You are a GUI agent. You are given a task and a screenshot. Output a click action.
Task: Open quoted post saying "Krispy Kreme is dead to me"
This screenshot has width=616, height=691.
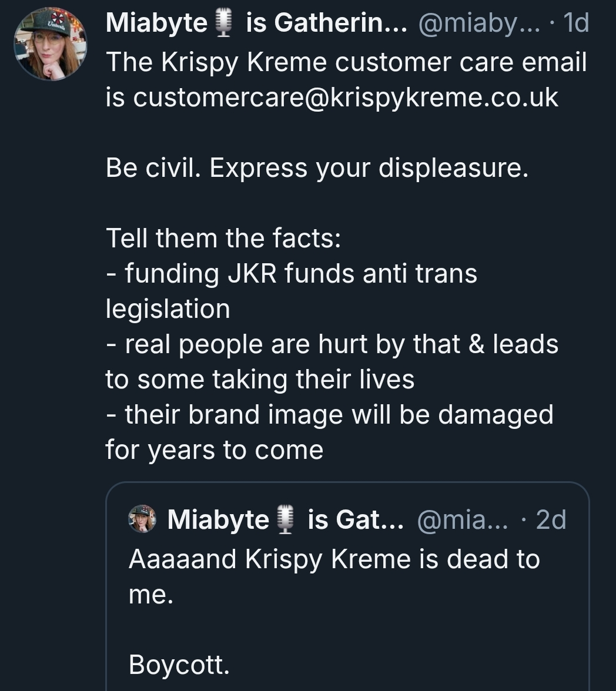tap(347, 586)
